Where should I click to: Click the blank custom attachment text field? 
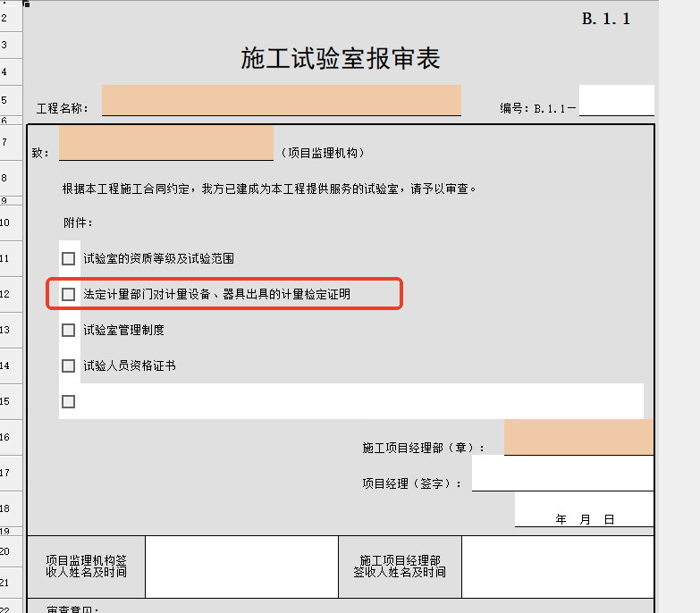coord(361,401)
